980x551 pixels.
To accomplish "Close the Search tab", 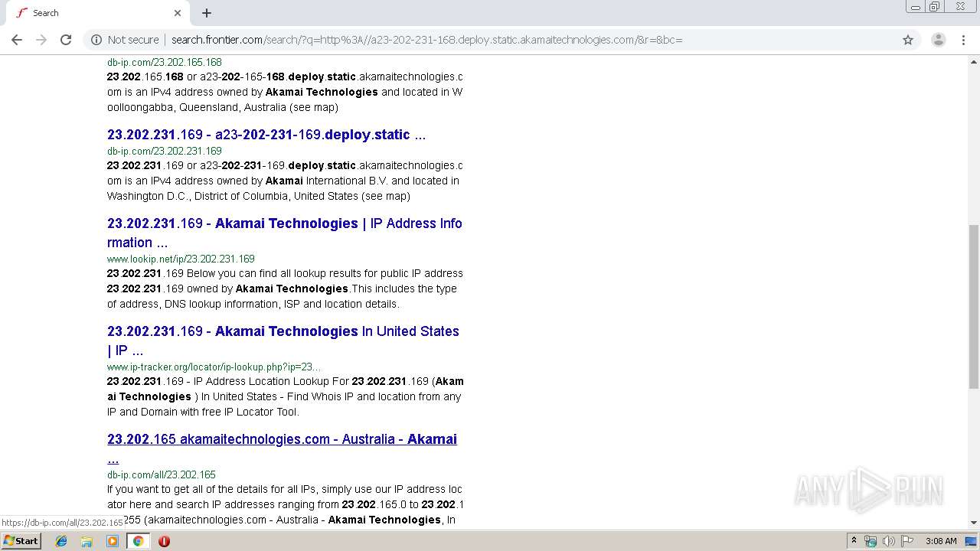I will click(178, 13).
